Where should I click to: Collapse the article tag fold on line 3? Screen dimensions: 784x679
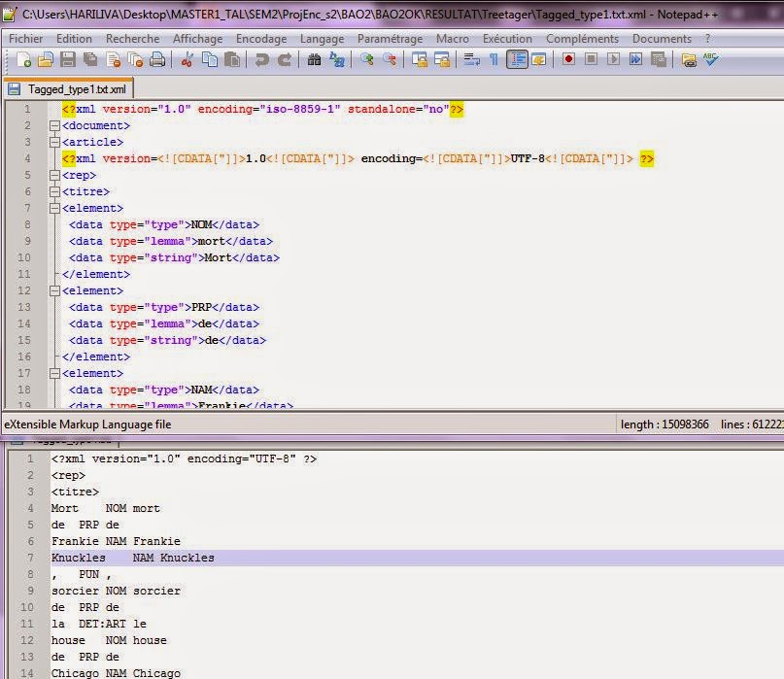coord(55,142)
